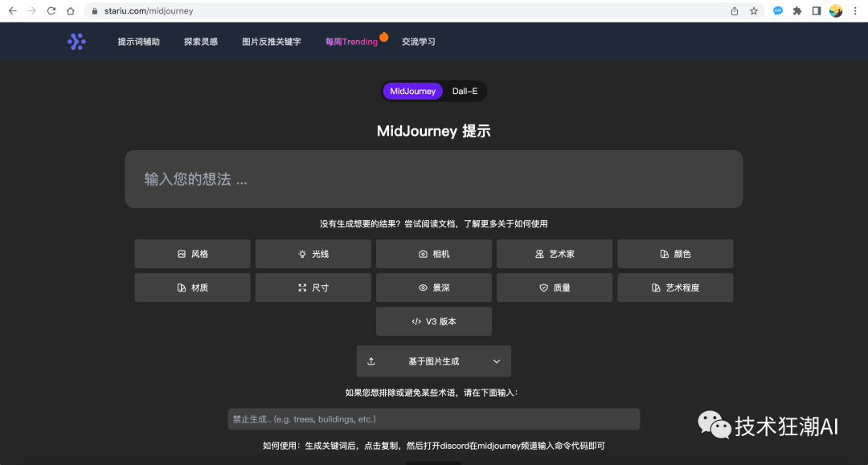Open the 提示词辅助 nav item
The width and height of the screenshot is (868, 465).
point(138,42)
